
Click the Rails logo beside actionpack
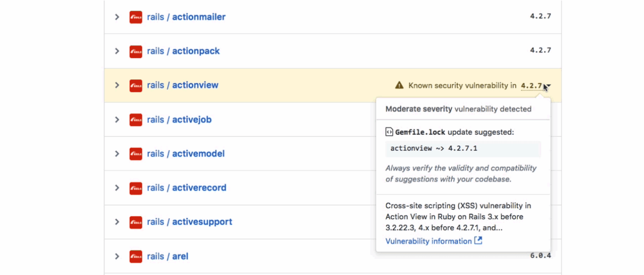136,51
